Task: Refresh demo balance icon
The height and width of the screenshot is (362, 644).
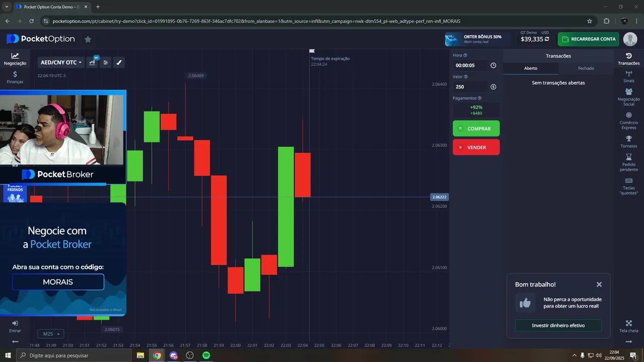Action: pos(547,39)
